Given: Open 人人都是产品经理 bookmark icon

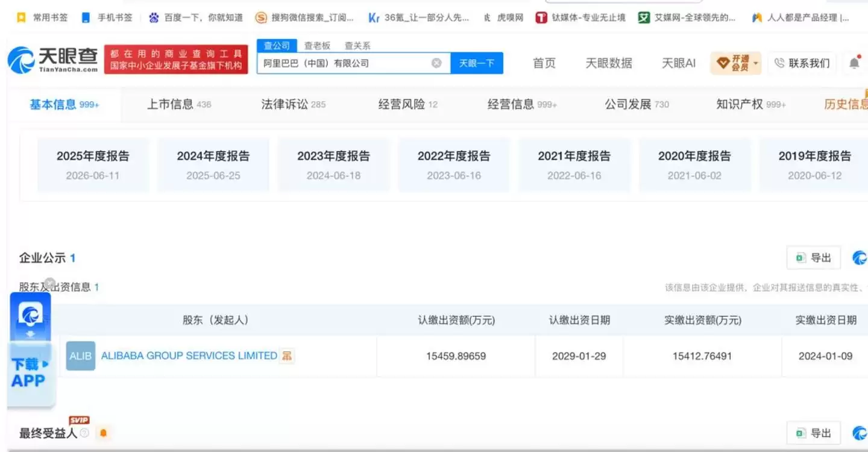Looking at the screenshot, I should pos(757,17).
